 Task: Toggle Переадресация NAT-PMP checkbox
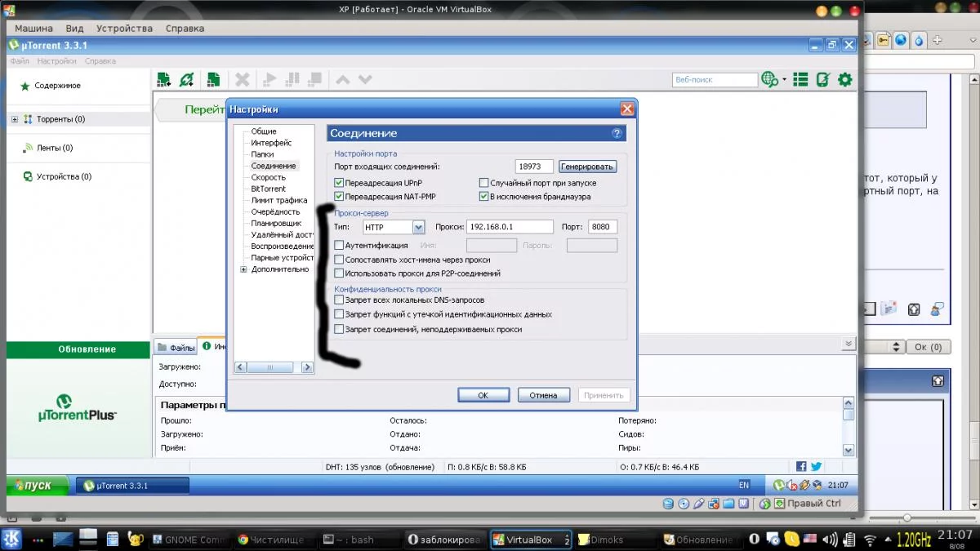click(x=339, y=197)
